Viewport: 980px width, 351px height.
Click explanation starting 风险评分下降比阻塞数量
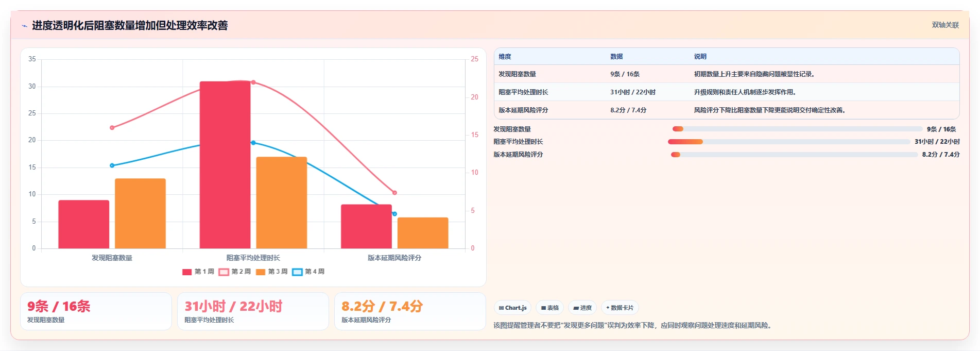(770, 110)
